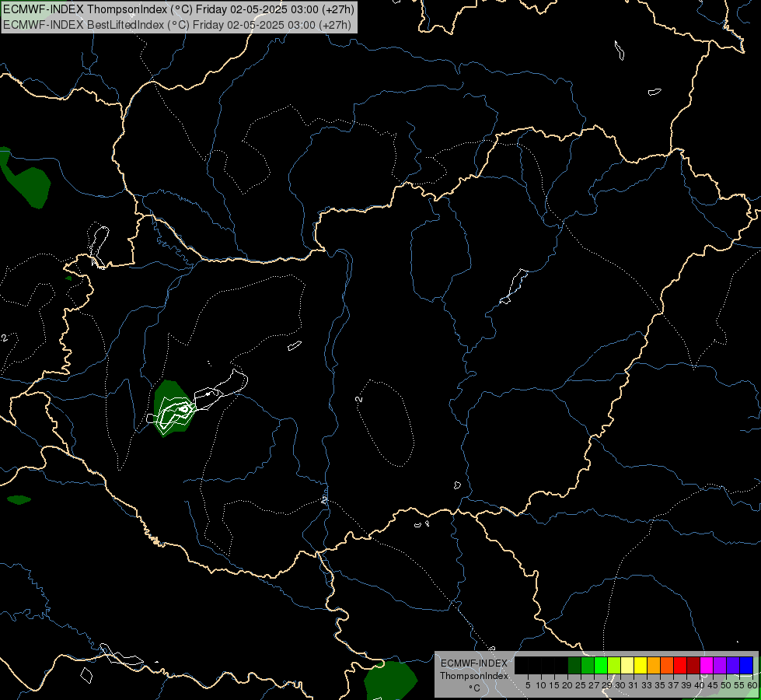Screen dimensions: 761x700
Task: Select the yellow-green 29–30 legend swatch
Action: pyautogui.click(x=614, y=665)
